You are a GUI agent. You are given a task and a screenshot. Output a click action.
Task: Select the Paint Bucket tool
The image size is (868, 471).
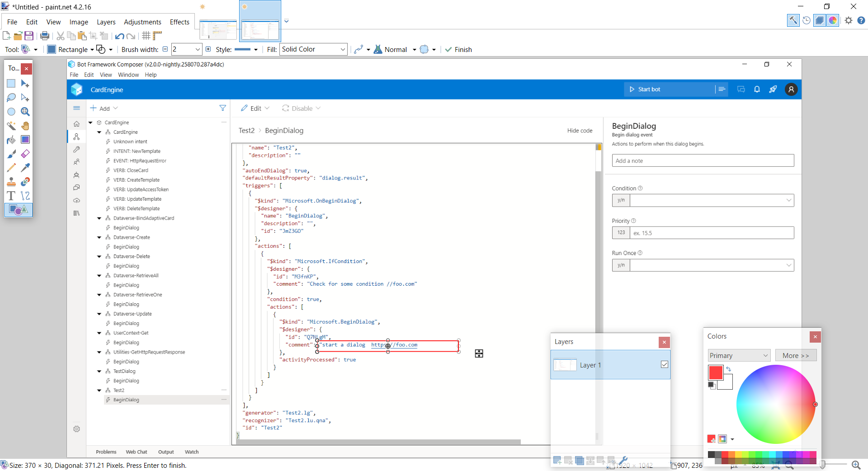(11, 140)
